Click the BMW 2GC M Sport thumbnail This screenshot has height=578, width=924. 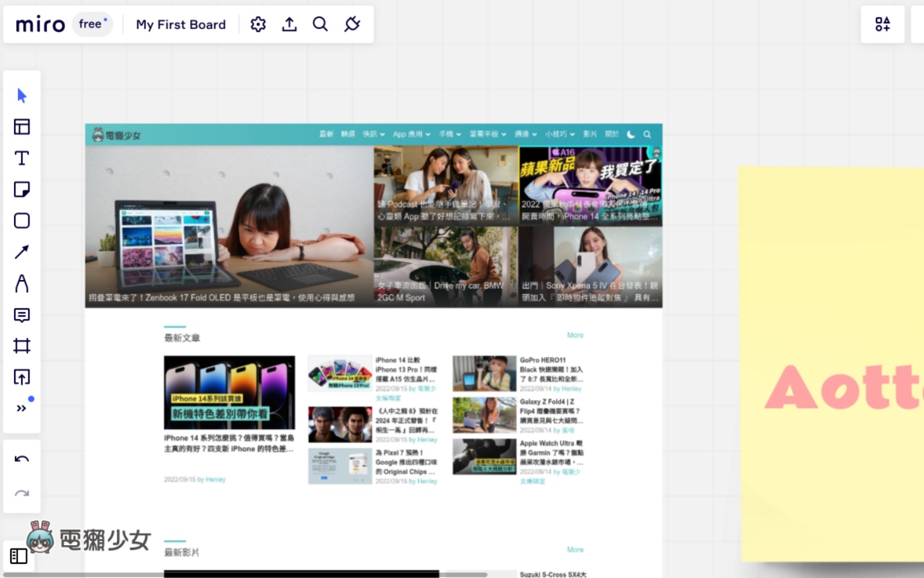pyautogui.click(x=446, y=267)
